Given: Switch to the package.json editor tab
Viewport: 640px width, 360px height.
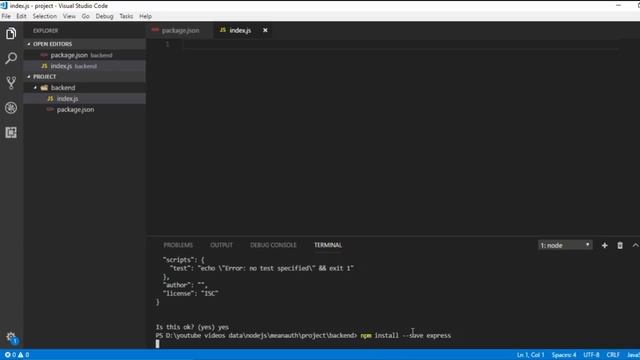Looking at the screenshot, I should click(180, 30).
